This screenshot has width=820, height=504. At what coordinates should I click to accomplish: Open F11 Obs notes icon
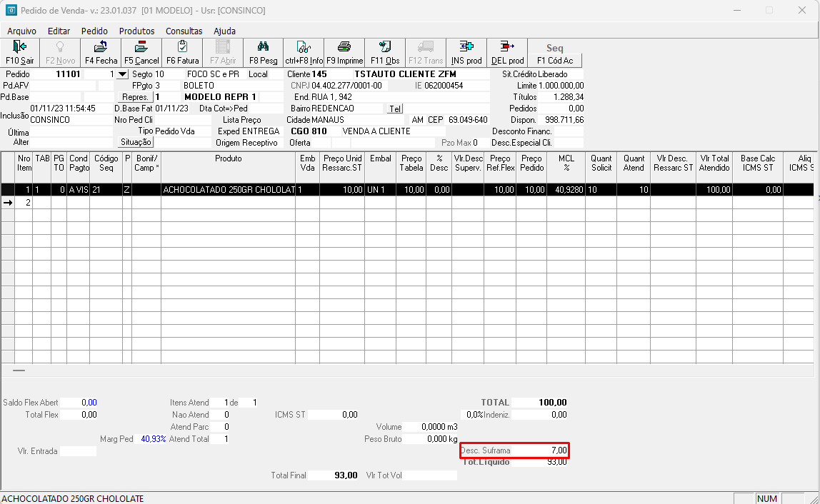coord(385,53)
